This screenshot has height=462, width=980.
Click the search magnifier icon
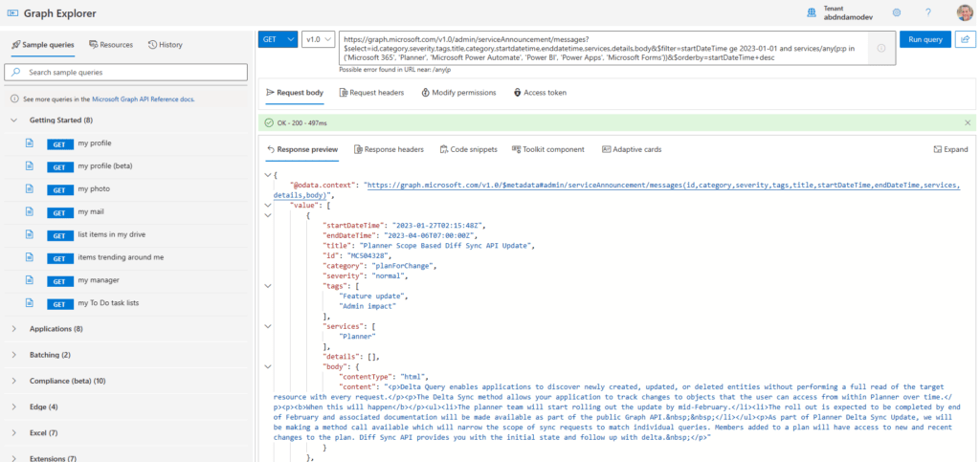click(x=16, y=73)
